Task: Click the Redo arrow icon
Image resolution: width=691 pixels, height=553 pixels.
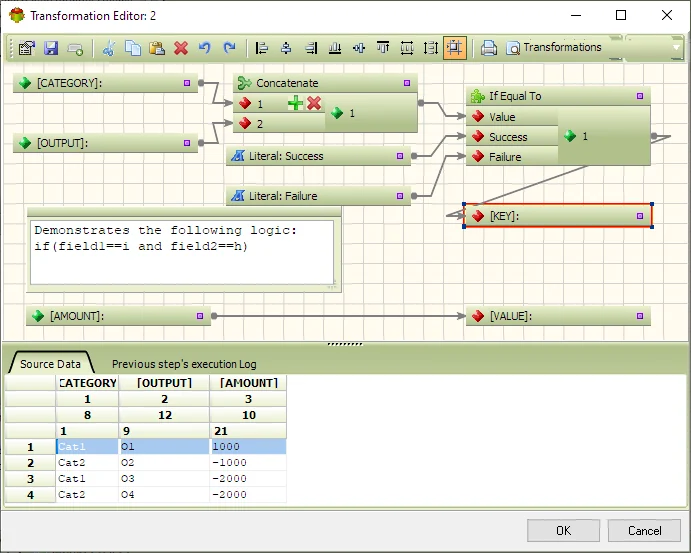Action: coord(229,48)
